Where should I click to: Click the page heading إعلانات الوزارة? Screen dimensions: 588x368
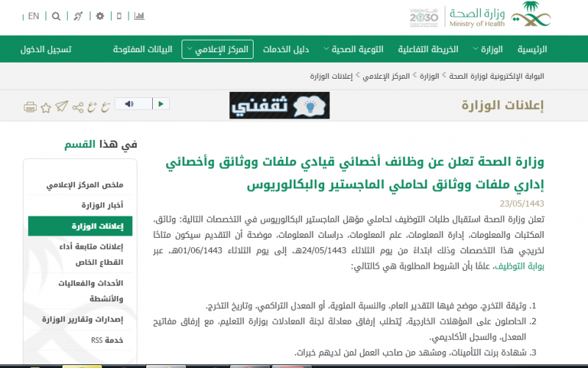(x=503, y=105)
